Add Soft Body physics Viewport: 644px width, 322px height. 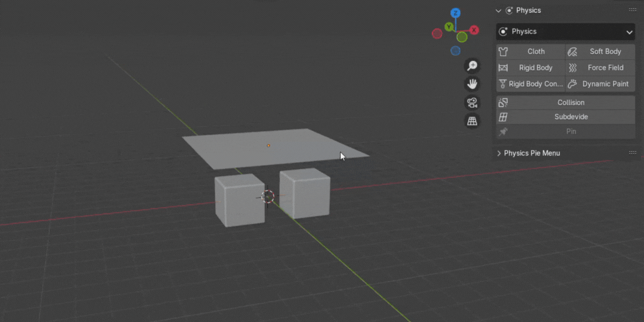click(x=601, y=52)
